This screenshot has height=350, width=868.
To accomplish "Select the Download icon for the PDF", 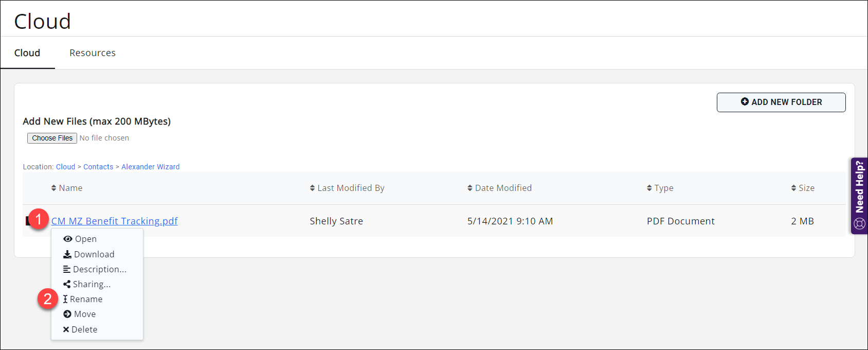I will (x=67, y=254).
